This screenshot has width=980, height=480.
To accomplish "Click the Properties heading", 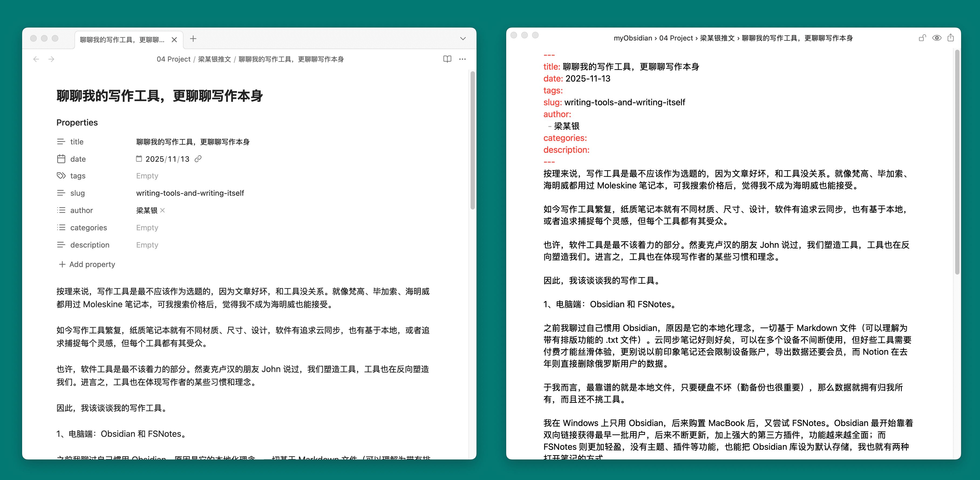I will (77, 122).
